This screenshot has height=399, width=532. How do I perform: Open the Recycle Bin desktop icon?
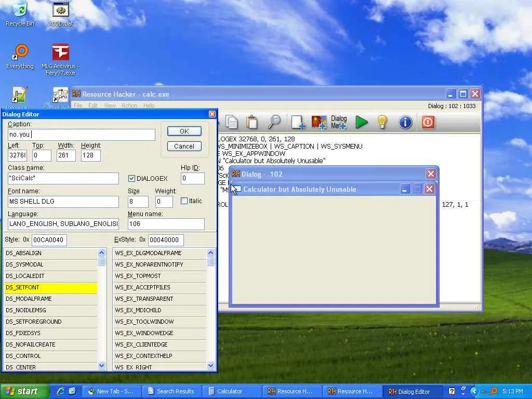(x=20, y=14)
